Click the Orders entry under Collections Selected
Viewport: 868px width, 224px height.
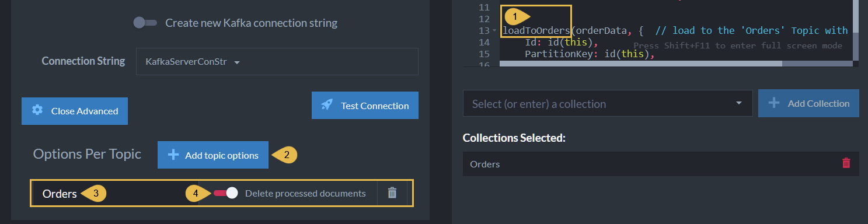pyautogui.click(x=661, y=164)
